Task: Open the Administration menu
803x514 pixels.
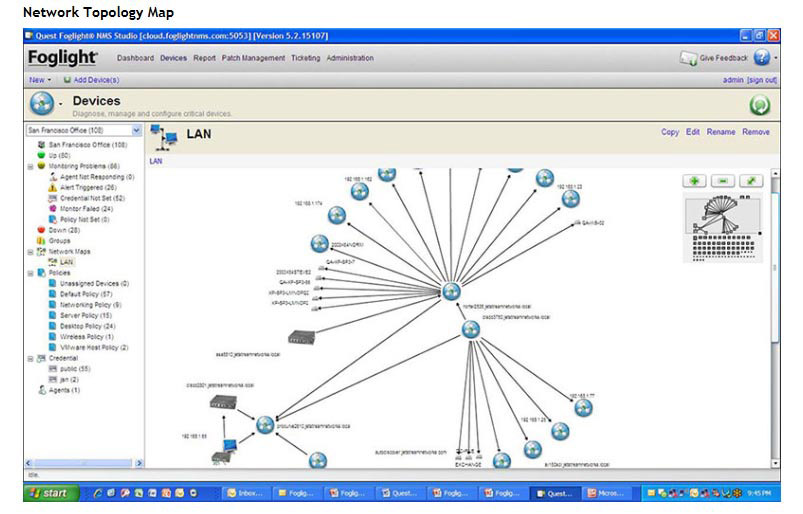Action: coord(350,58)
